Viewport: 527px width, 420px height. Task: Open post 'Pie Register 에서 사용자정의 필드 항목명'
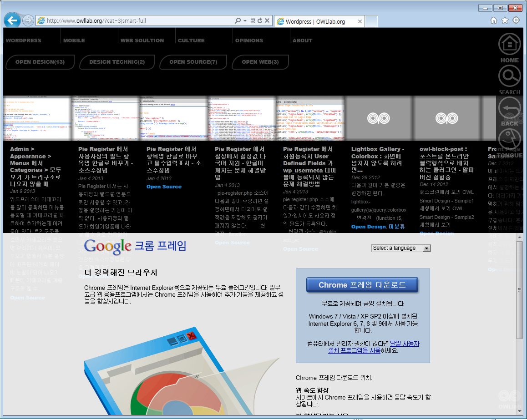pos(106,160)
